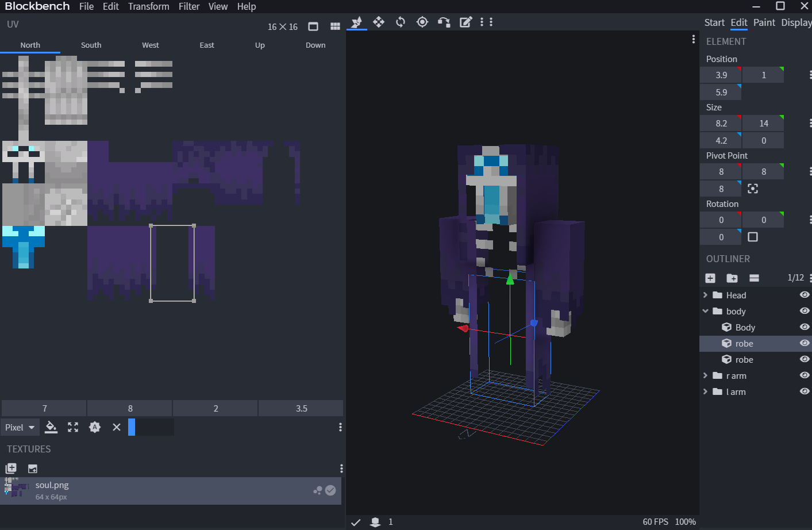Click the Add Cube button in Outliner
The width and height of the screenshot is (812, 530).
point(710,278)
